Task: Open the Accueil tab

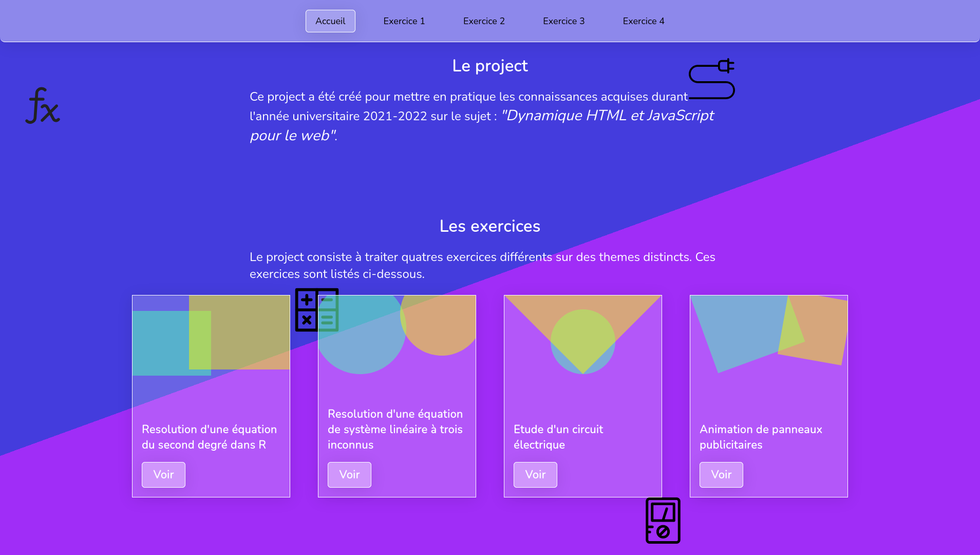Action: tap(330, 21)
